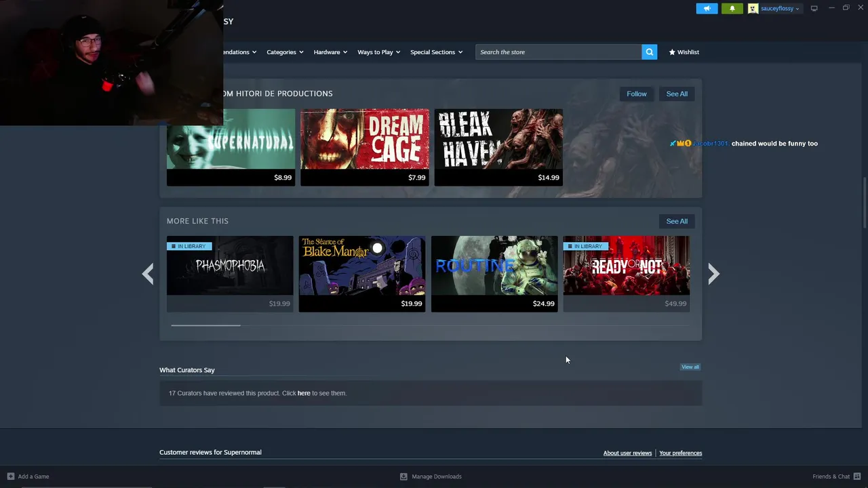Click the Add a Game plus icon

[10, 476]
